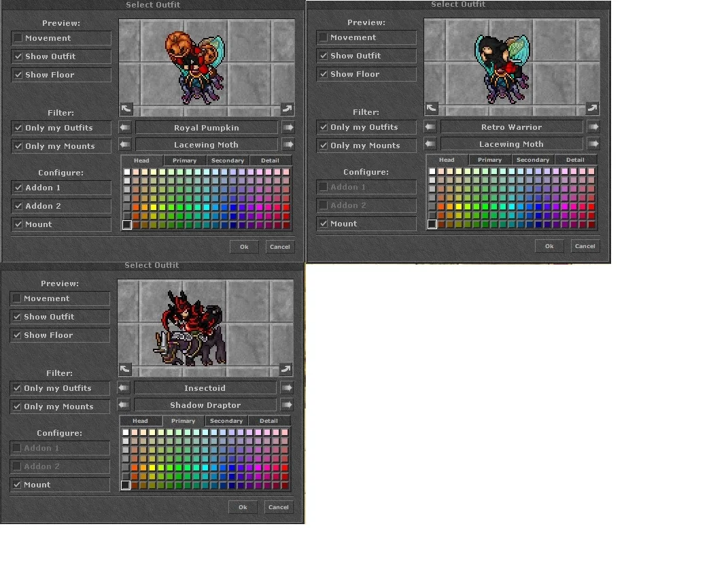The width and height of the screenshot is (728, 586).
Task: Click the Shadow Draptor mount name field
Action: (x=205, y=405)
